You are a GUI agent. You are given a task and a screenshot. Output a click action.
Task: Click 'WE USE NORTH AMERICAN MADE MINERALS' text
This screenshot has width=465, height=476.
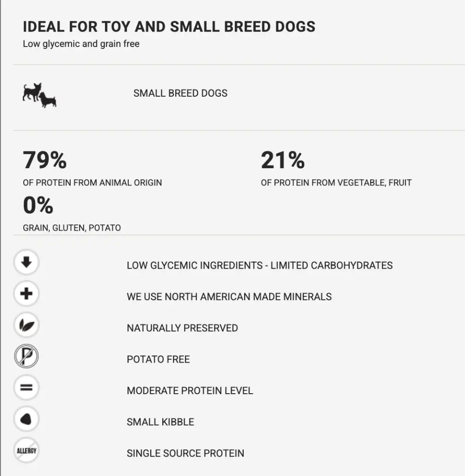click(229, 297)
